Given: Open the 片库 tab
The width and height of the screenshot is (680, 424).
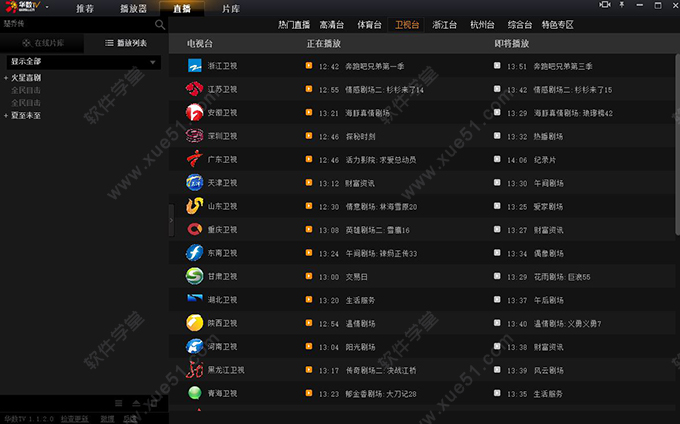Looking at the screenshot, I should click(x=231, y=9).
